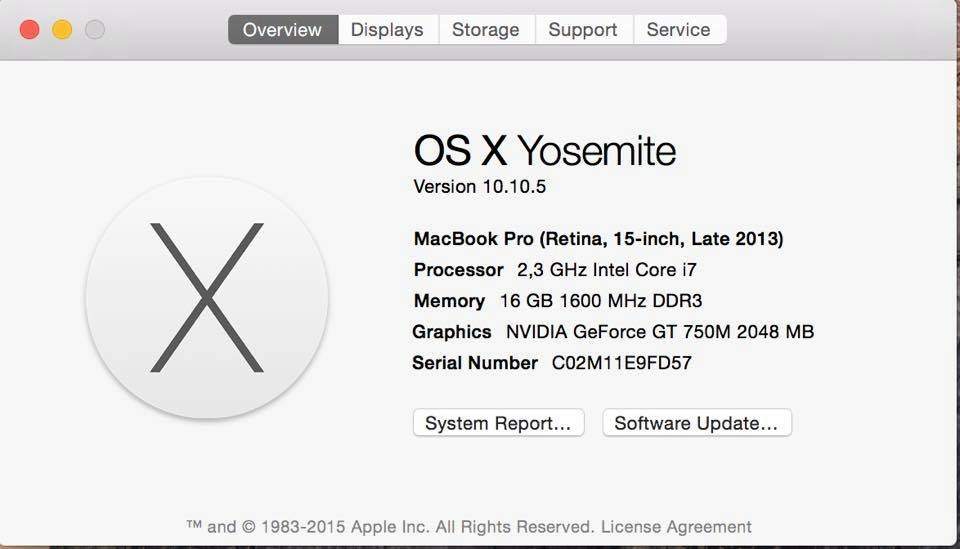Close the window with the red button
Image resolution: width=960 pixels, height=549 pixels.
tap(30, 30)
